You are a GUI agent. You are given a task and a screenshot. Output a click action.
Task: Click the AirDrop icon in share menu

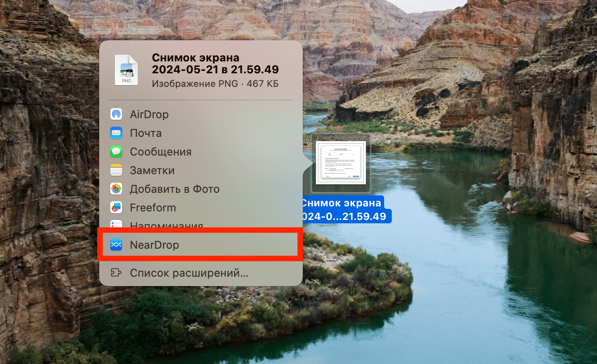(116, 114)
